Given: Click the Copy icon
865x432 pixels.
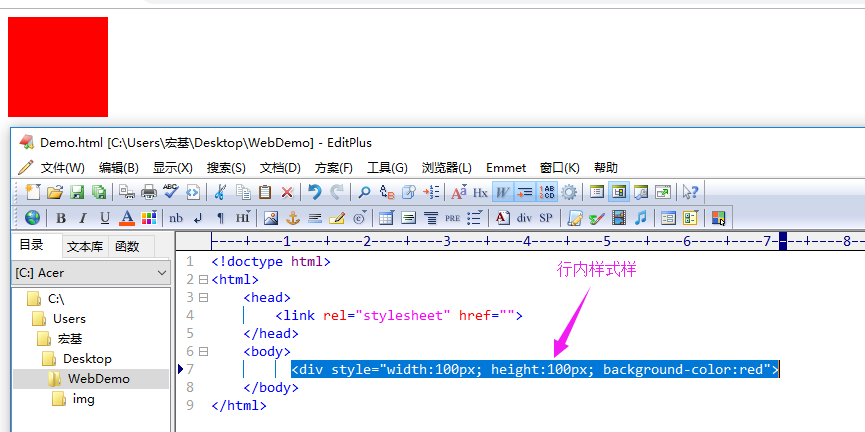Looking at the screenshot, I should pyautogui.click(x=243, y=192).
